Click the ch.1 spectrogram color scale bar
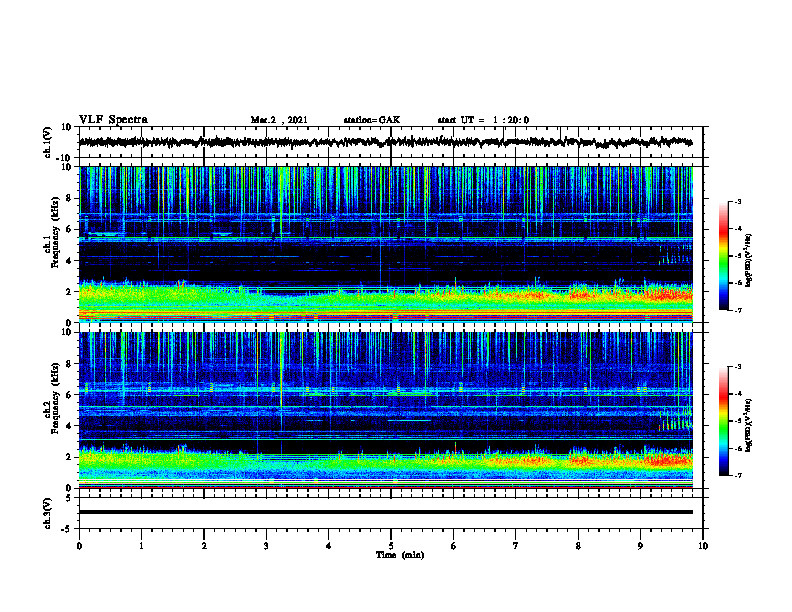Viewport: 792px width, 612px height. (x=724, y=256)
